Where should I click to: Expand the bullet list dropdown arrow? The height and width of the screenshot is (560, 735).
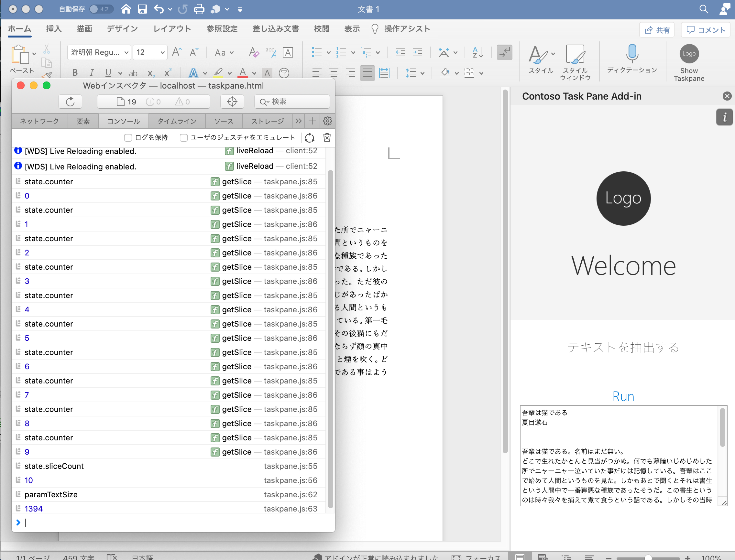click(328, 53)
